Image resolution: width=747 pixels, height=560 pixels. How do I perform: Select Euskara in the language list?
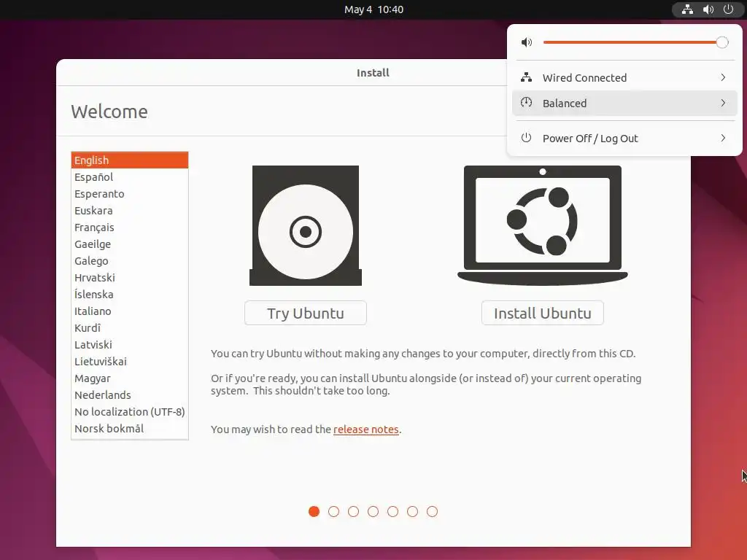pos(130,211)
